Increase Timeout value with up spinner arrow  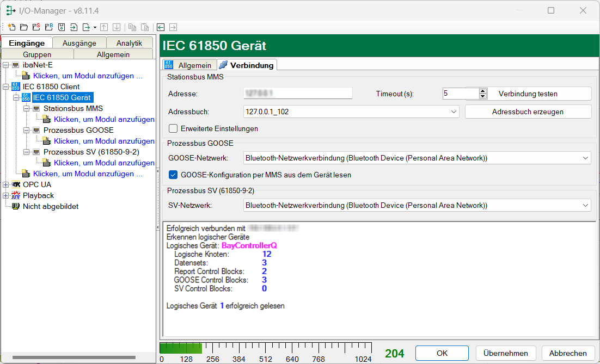[483, 91]
